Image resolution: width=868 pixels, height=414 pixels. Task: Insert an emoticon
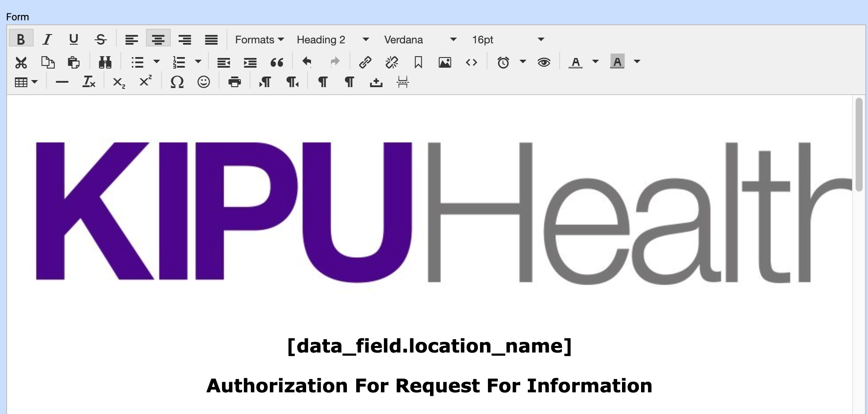tap(204, 81)
